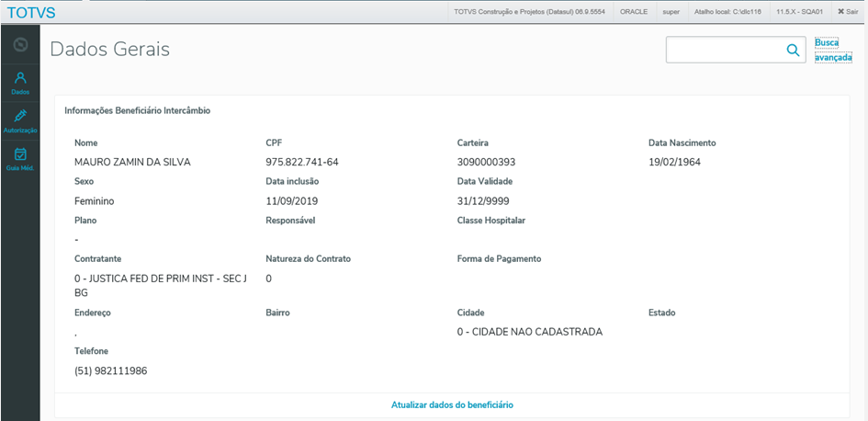Select the phone number (51) 982111986

point(111,371)
